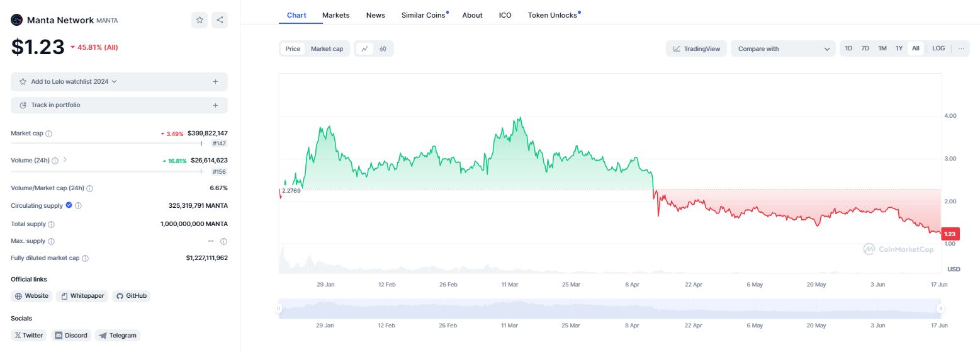Open TradingView chart button
This screenshot has height=352, width=980.
(x=697, y=48)
